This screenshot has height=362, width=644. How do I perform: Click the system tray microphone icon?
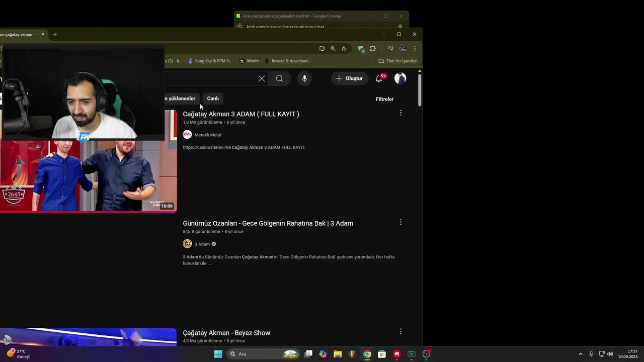591,354
